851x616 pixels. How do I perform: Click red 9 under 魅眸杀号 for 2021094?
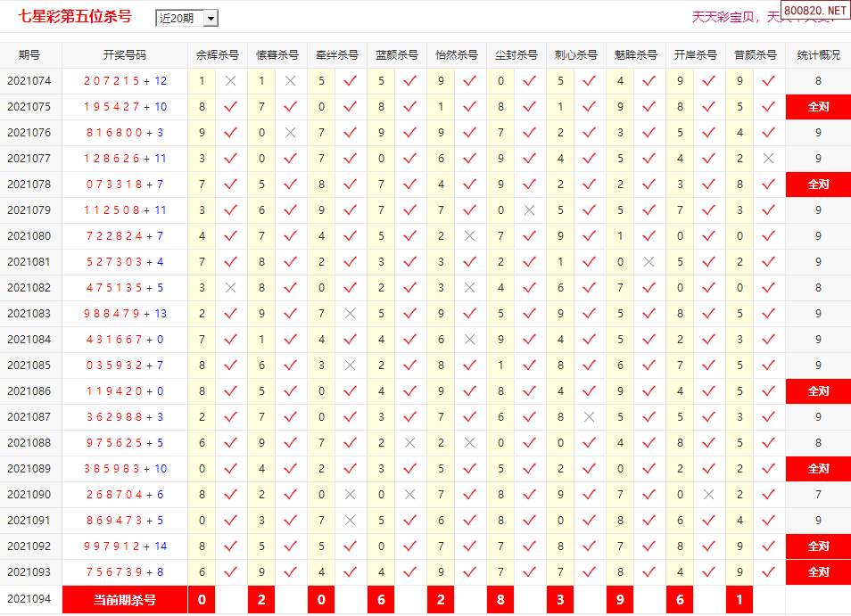pyautogui.click(x=620, y=600)
